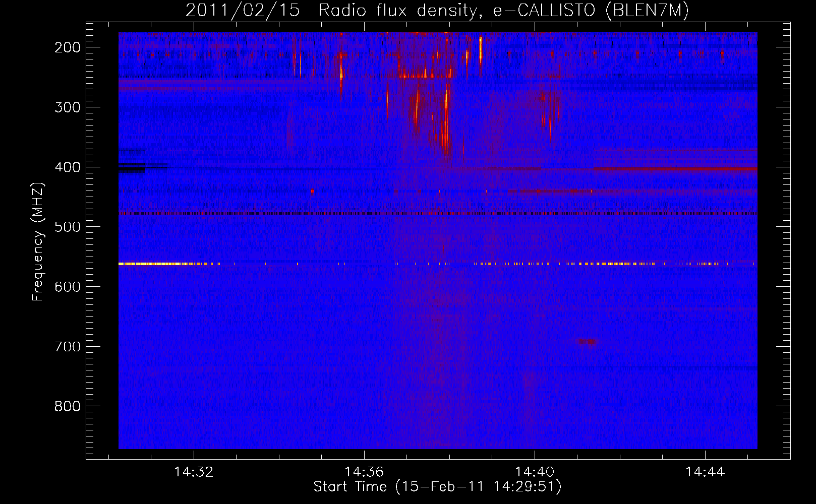Select the 800 frequency tick label
Screen dimensions: 816x504
pos(68,407)
